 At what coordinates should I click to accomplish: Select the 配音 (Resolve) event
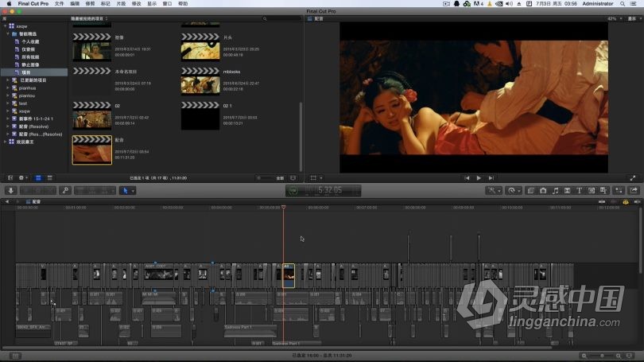[x=33, y=127]
